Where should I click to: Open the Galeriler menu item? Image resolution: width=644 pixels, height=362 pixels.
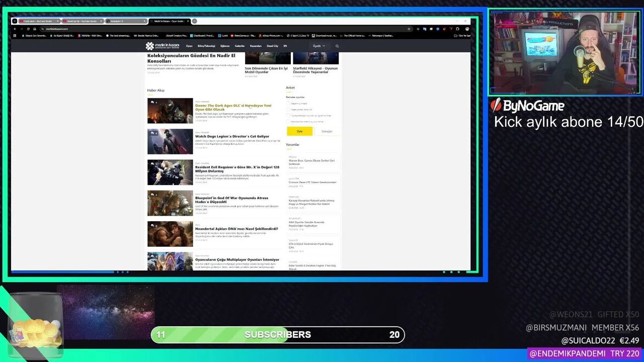point(239,46)
